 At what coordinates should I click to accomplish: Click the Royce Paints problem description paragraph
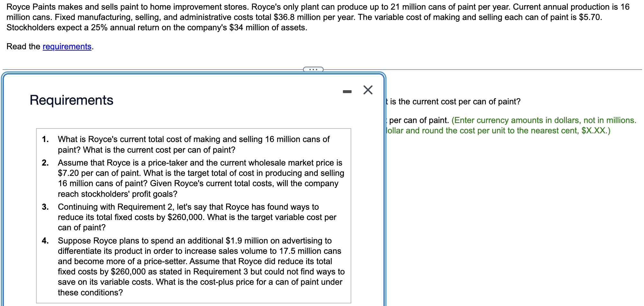click(318, 17)
